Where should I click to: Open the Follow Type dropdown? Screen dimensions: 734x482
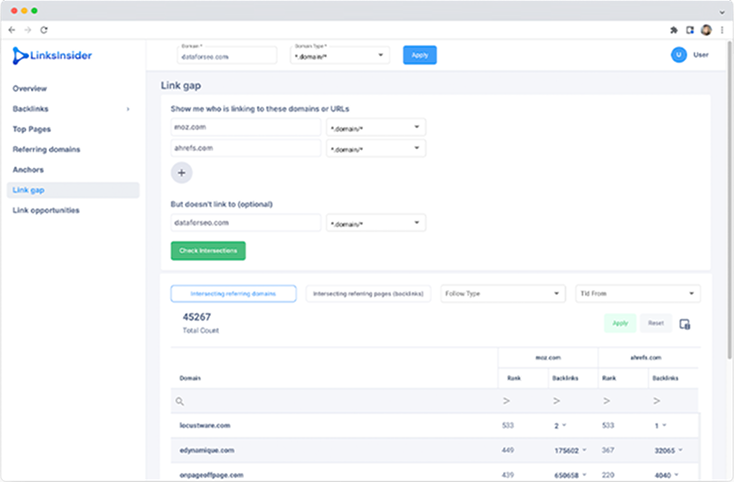tap(503, 293)
